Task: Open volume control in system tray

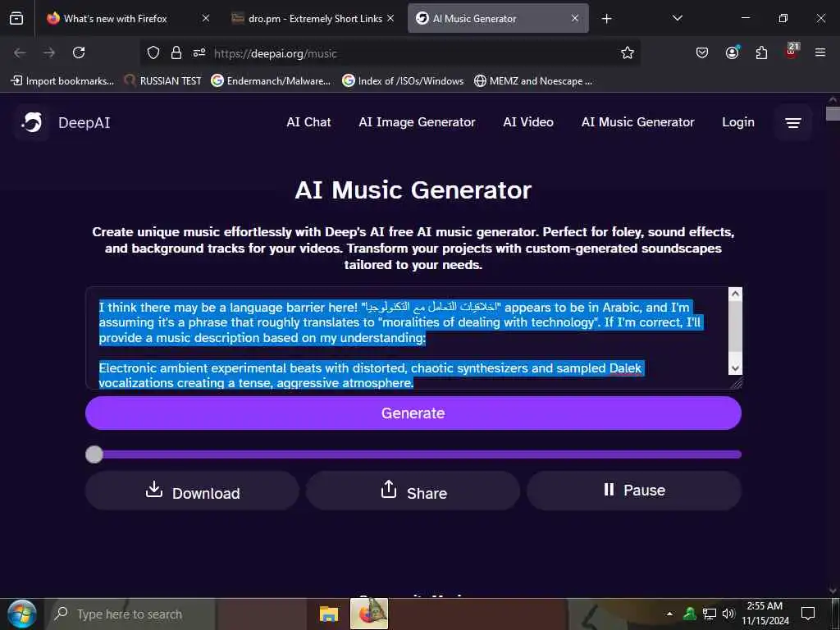Action: click(728, 614)
